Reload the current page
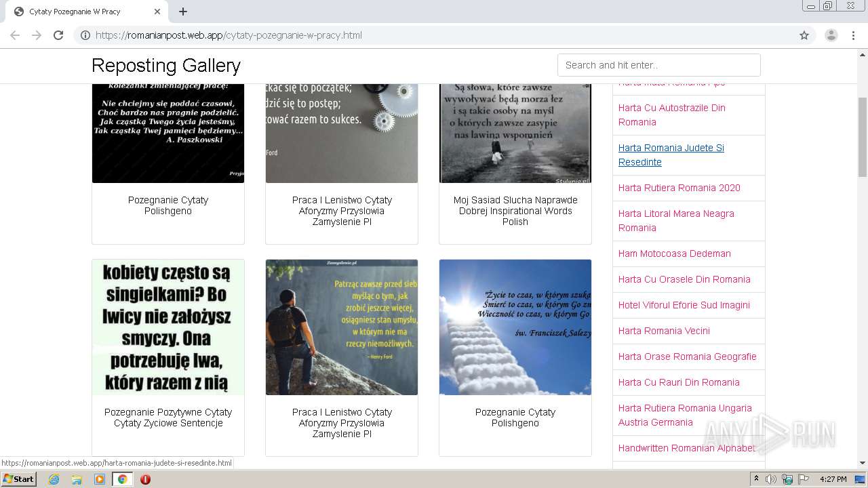 click(x=58, y=35)
